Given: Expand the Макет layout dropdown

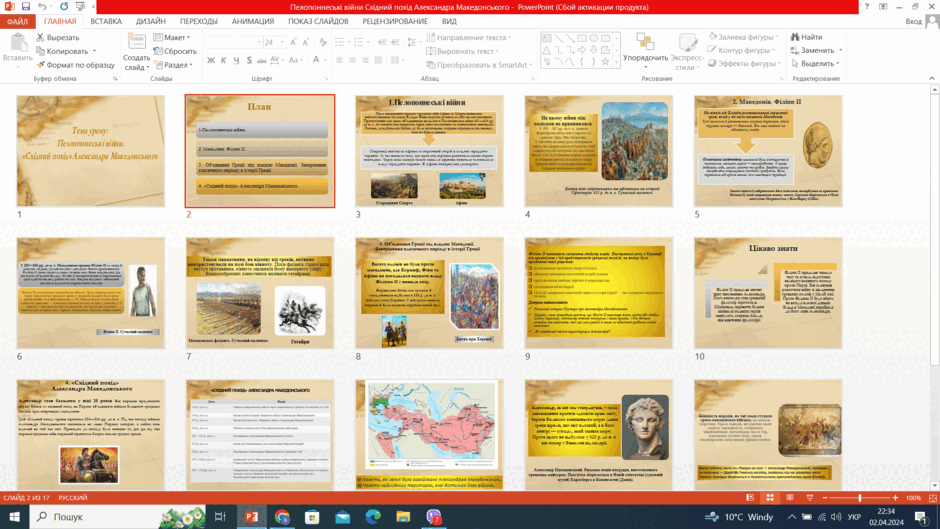Looking at the screenshot, I should coord(172,37).
